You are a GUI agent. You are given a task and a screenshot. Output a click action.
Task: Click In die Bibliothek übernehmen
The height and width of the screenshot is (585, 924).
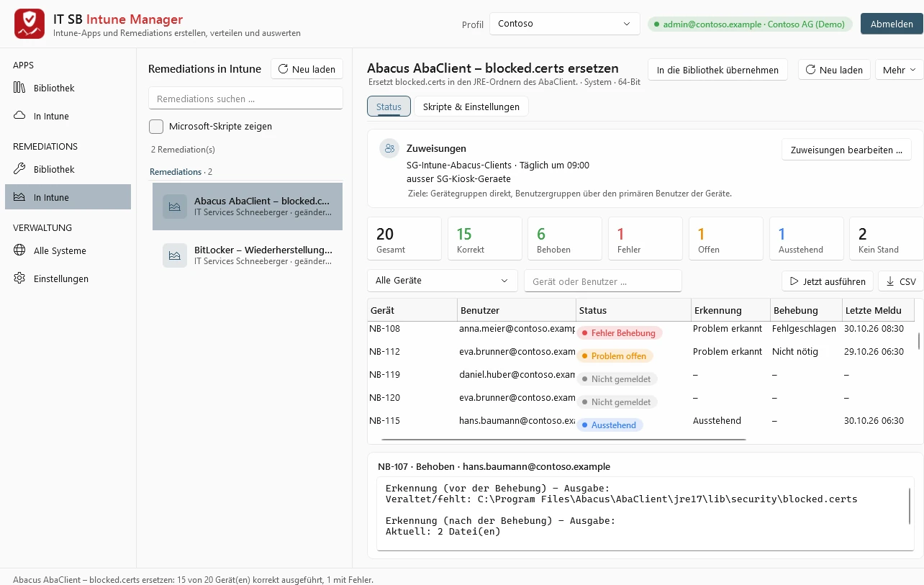(717, 70)
